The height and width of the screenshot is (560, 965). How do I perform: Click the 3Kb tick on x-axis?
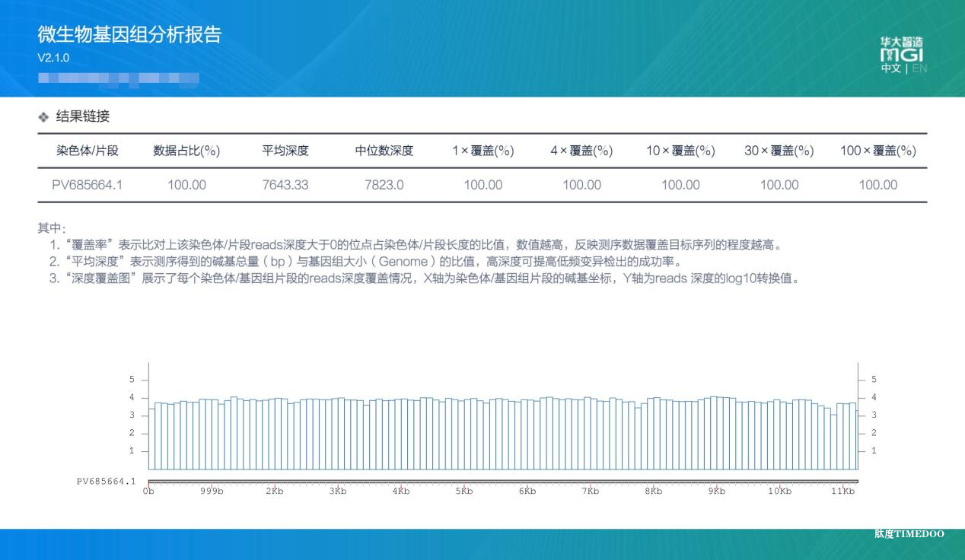(x=338, y=492)
